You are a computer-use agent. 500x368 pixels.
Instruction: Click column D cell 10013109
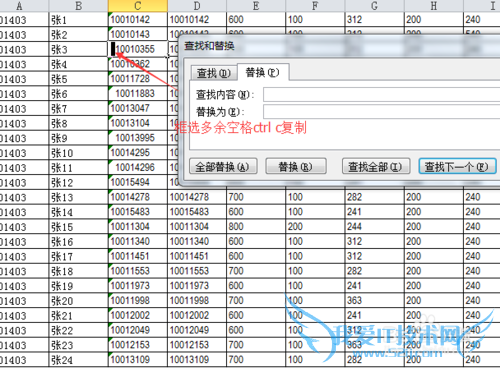pyautogui.click(x=197, y=360)
